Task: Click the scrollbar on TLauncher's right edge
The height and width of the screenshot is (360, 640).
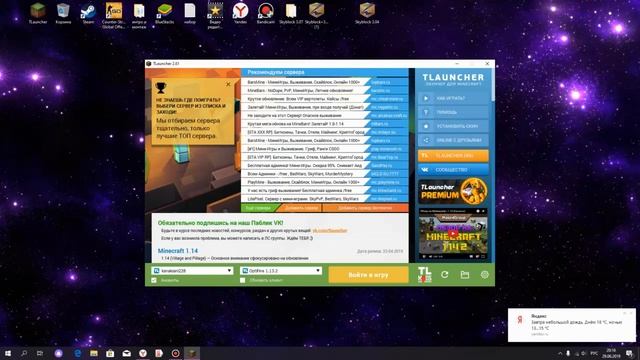Action: tap(493, 85)
